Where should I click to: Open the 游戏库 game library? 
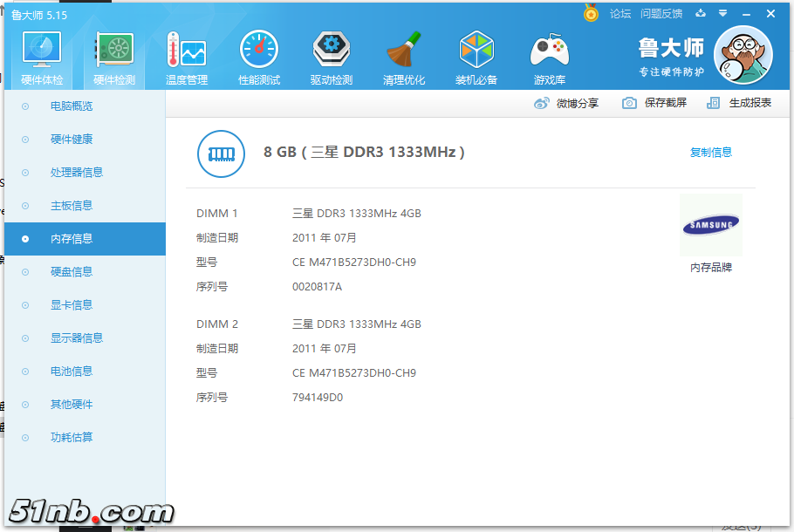(549, 57)
